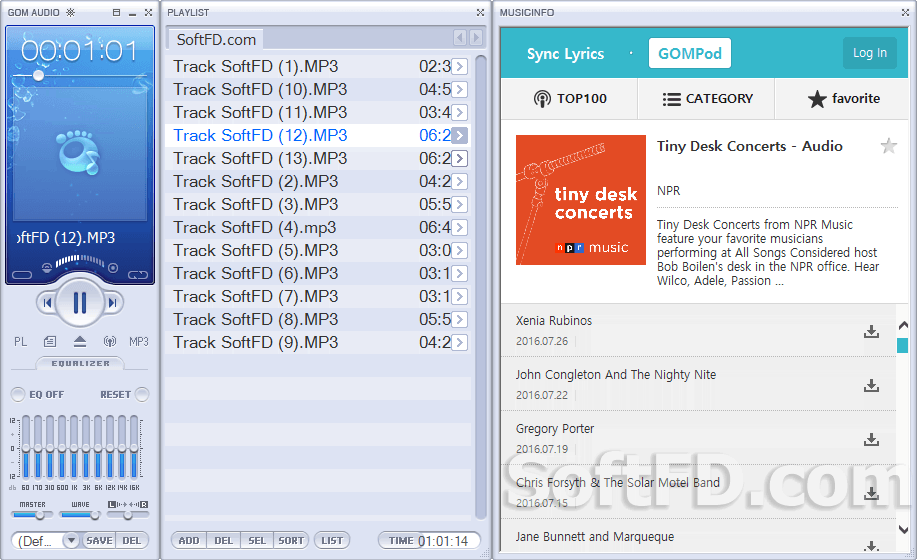This screenshot has height=560, width=917.
Task: Click the left-right balance slider
Action: 127,515
